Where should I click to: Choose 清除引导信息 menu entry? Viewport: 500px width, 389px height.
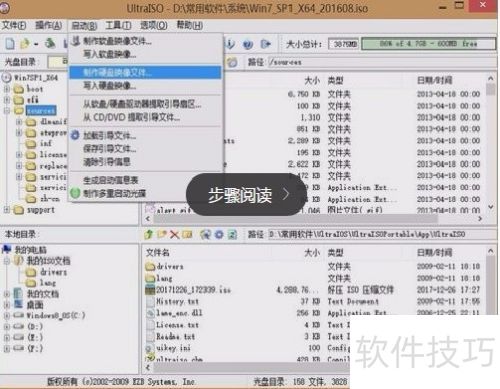(x=145, y=162)
